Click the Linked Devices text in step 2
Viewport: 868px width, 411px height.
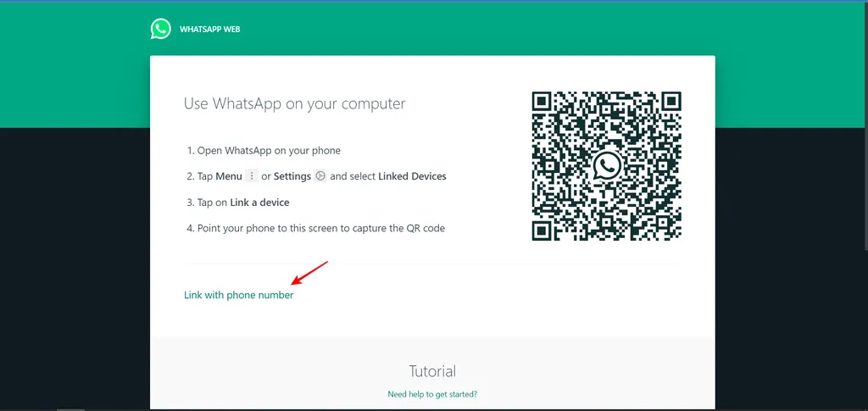[413, 176]
